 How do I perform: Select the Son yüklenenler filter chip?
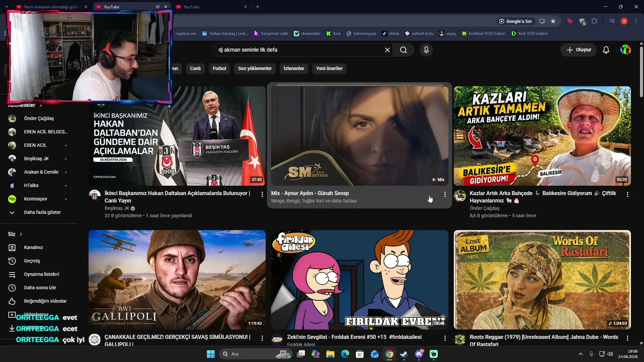[x=255, y=68]
